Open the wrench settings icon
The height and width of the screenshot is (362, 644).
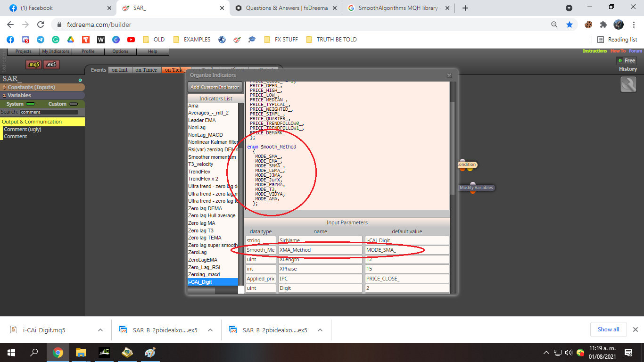[x=628, y=84]
